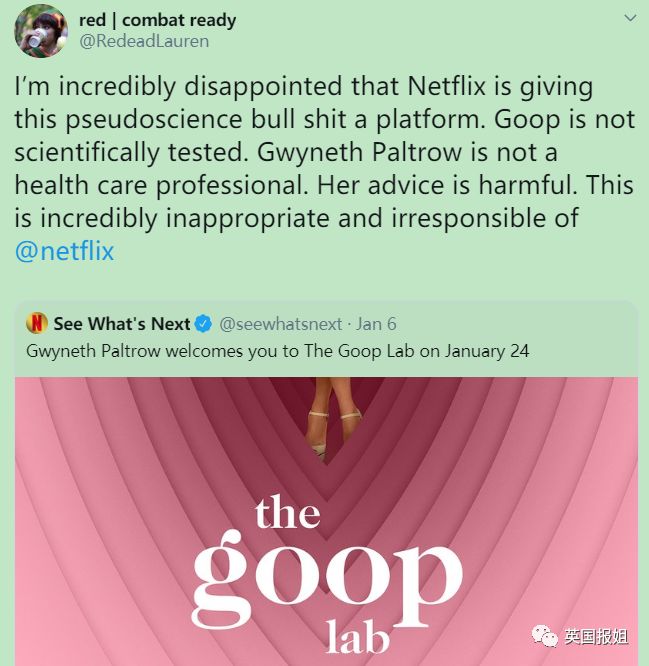Open the See What's Next account name

[x=121, y=324]
